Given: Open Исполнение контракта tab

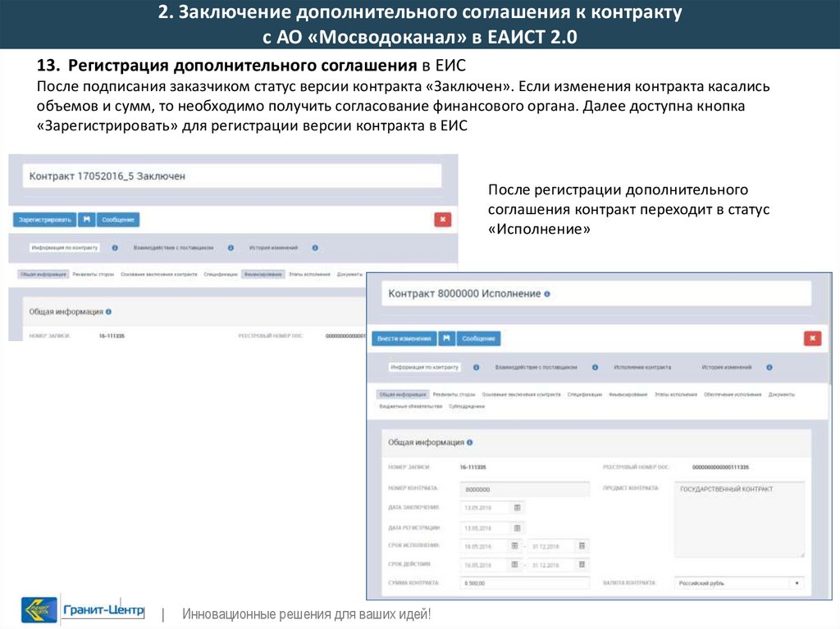Looking at the screenshot, I should pyautogui.click(x=642, y=367).
